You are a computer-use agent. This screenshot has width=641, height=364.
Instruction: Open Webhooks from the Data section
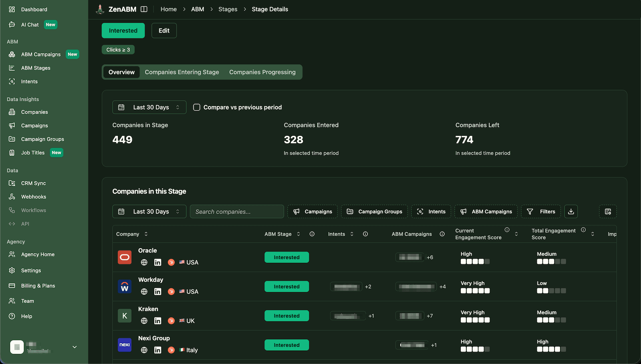pos(32,197)
